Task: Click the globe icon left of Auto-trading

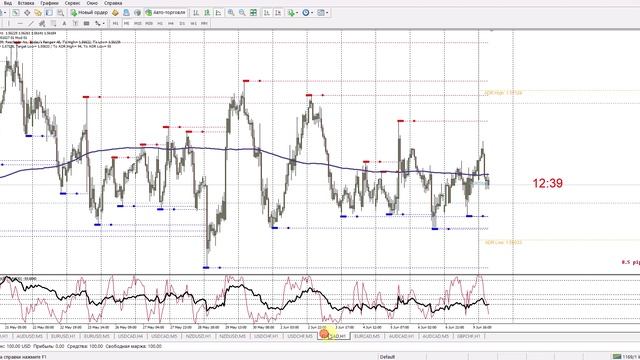Action: click(138, 13)
